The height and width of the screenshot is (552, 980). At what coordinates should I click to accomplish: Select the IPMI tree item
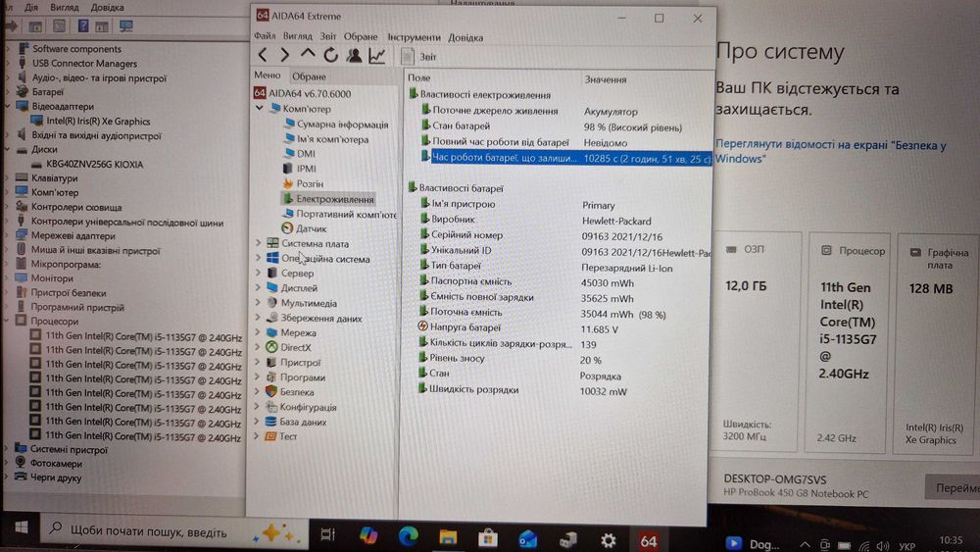(300, 169)
